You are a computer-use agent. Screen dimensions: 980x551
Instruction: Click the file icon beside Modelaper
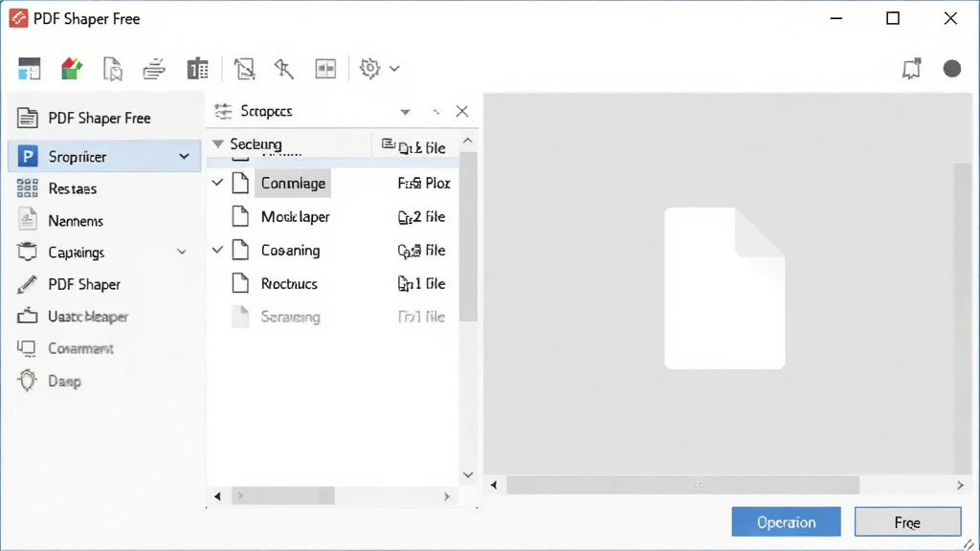tap(240, 216)
